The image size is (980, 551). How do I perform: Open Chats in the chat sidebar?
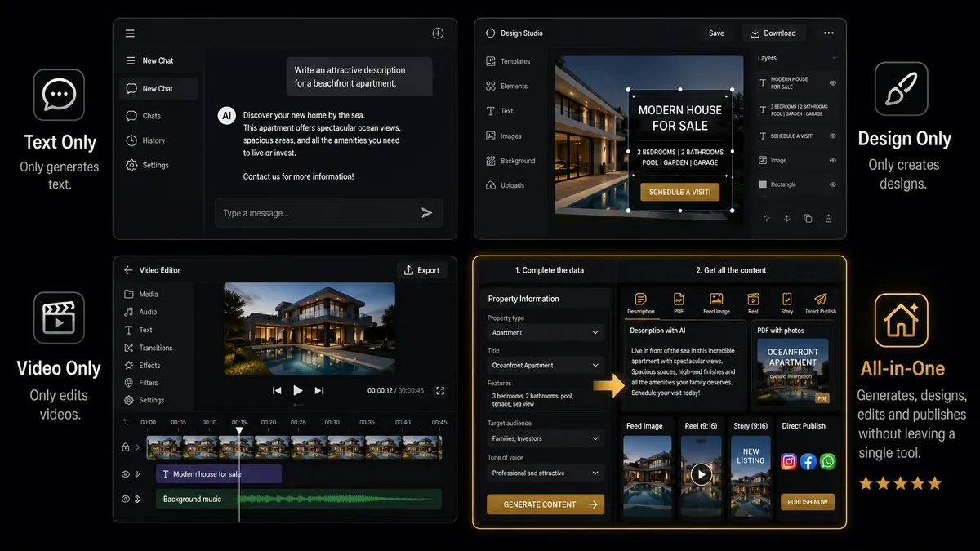pos(144,116)
